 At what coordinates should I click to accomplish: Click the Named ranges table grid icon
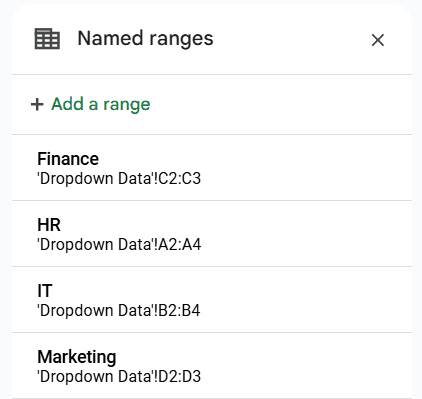47,39
